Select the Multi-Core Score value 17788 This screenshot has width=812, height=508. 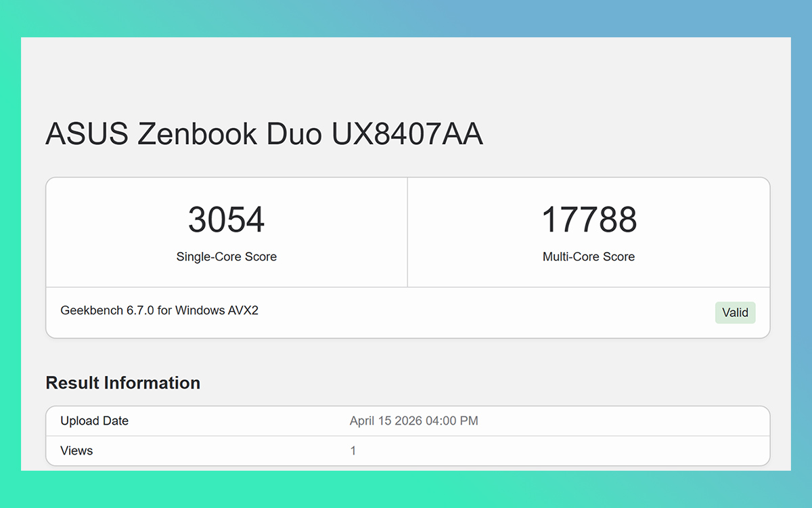[x=588, y=219]
